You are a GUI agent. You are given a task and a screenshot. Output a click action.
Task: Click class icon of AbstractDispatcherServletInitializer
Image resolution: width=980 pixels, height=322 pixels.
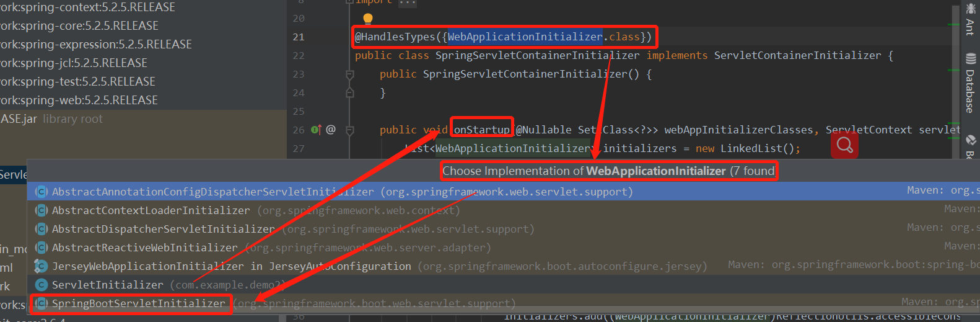(x=42, y=229)
